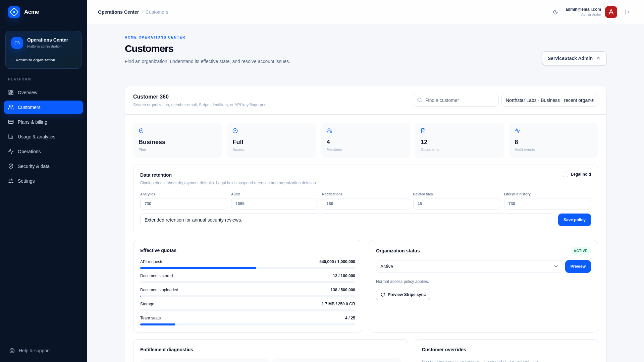
Task: Click the magnifier icon in customer search
Action: 420,100
